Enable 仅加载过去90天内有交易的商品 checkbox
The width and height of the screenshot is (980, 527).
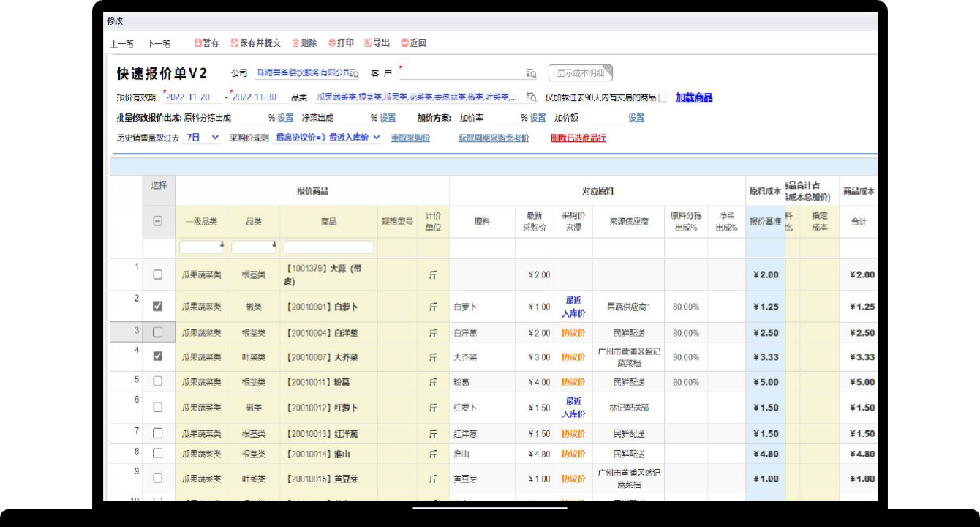click(x=663, y=98)
